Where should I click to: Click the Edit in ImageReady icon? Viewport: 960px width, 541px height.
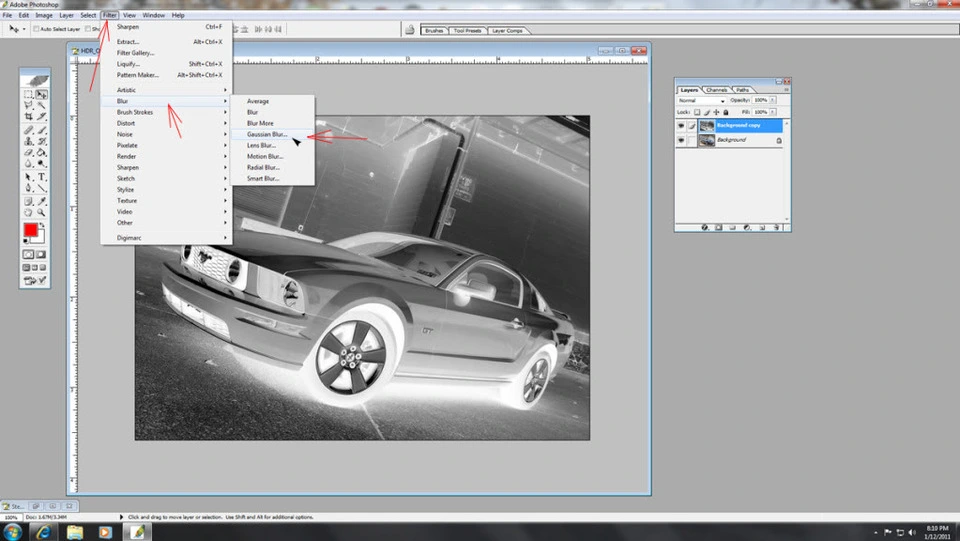click(34, 281)
